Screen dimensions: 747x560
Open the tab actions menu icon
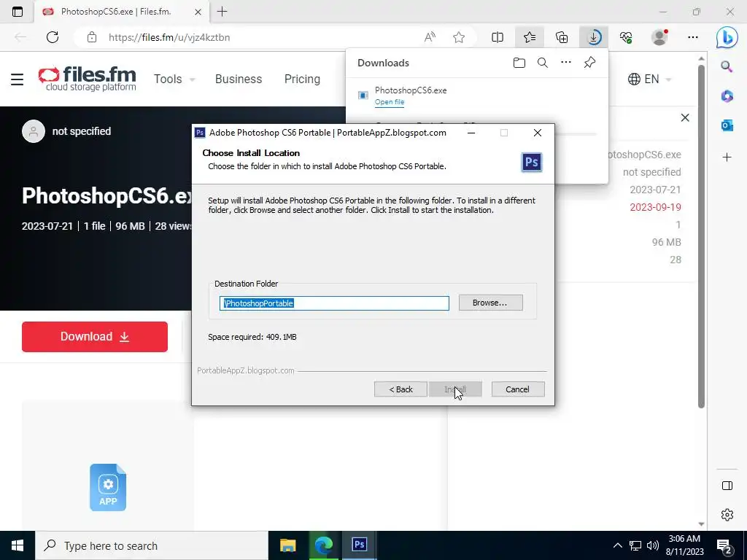pos(18,12)
